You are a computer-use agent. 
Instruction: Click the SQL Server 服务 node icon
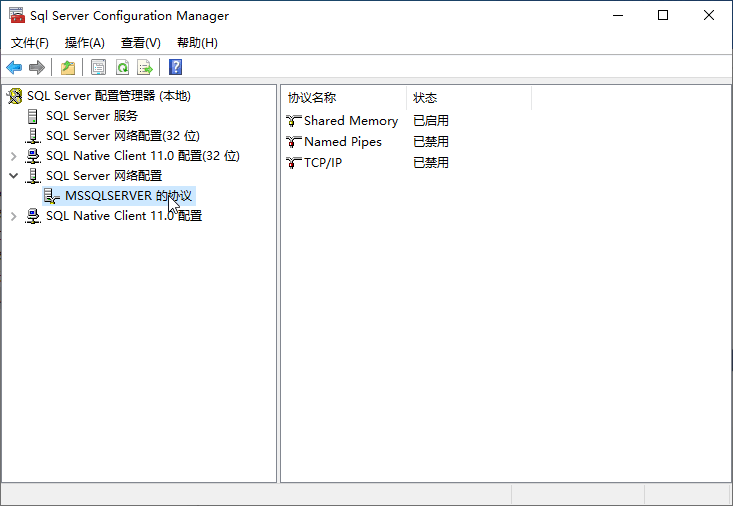[32, 116]
